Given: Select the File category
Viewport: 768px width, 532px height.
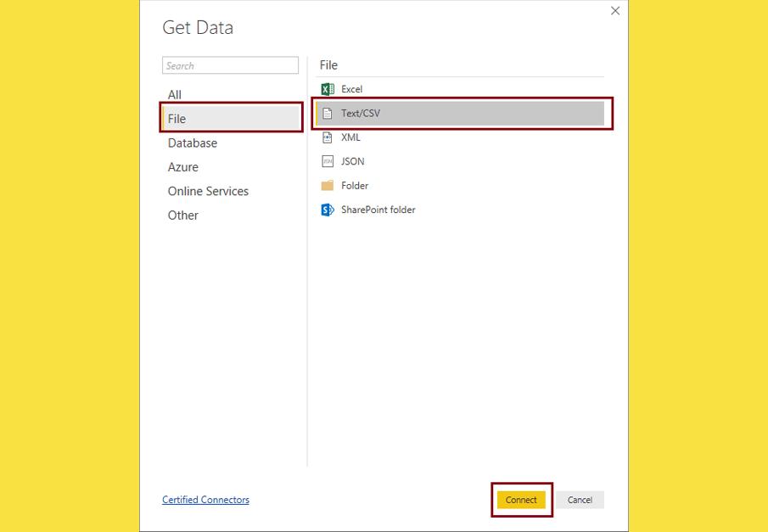Looking at the screenshot, I should pos(177,119).
